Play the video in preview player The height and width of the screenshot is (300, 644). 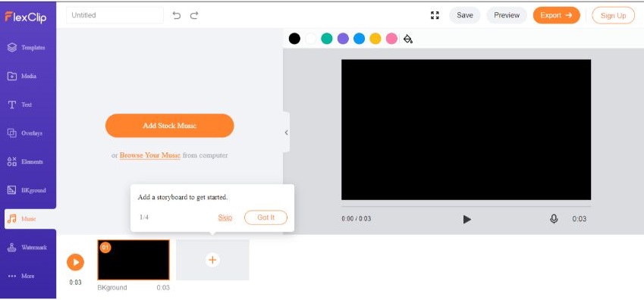(467, 219)
